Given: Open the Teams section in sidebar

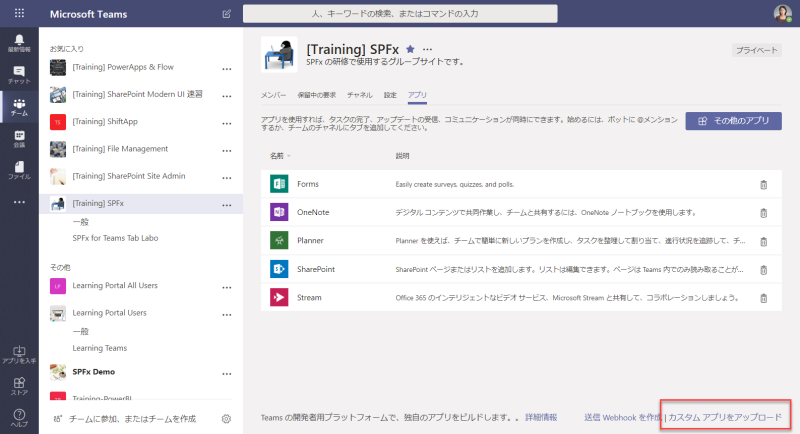Looking at the screenshot, I should tap(19, 107).
